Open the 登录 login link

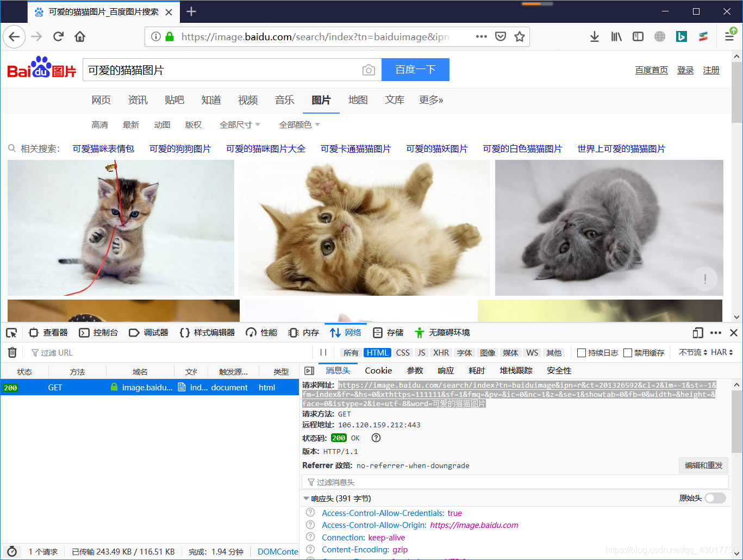685,70
